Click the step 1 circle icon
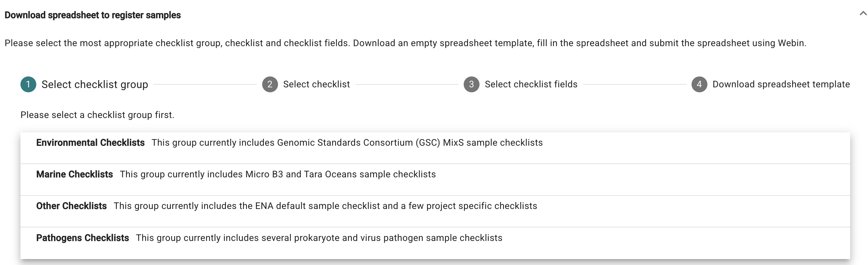The height and width of the screenshot is (265, 868). tap(28, 84)
